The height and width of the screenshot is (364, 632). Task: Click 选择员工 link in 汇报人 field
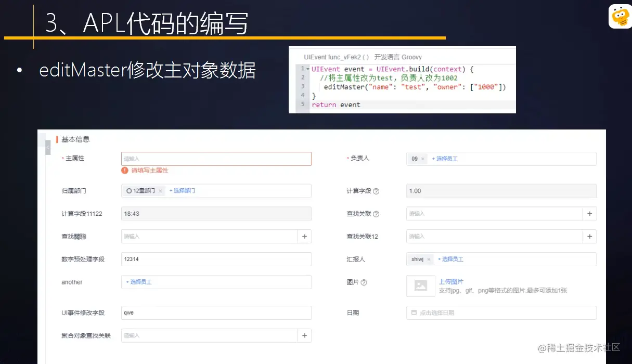pos(450,259)
